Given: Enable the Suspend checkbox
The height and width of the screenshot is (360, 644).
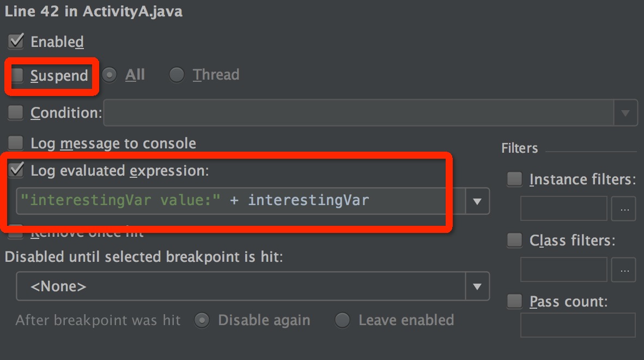Looking at the screenshot, I should [18, 75].
